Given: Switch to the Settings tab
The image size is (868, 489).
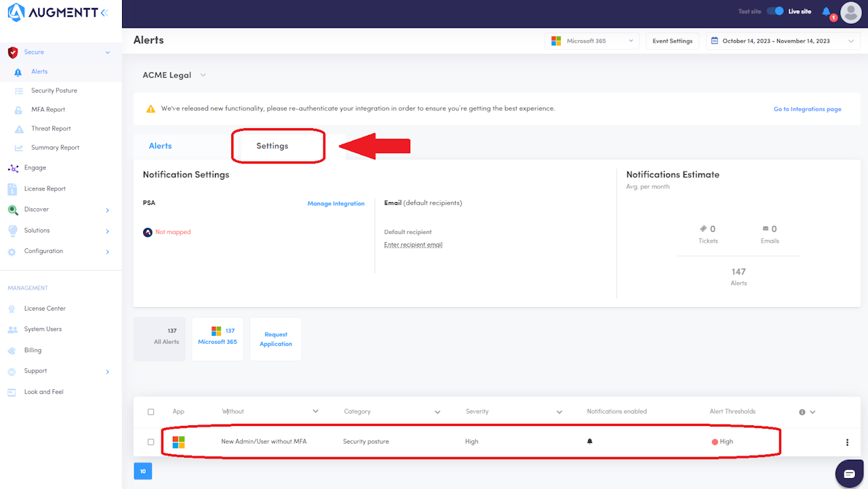Looking at the screenshot, I should [x=272, y=146].
